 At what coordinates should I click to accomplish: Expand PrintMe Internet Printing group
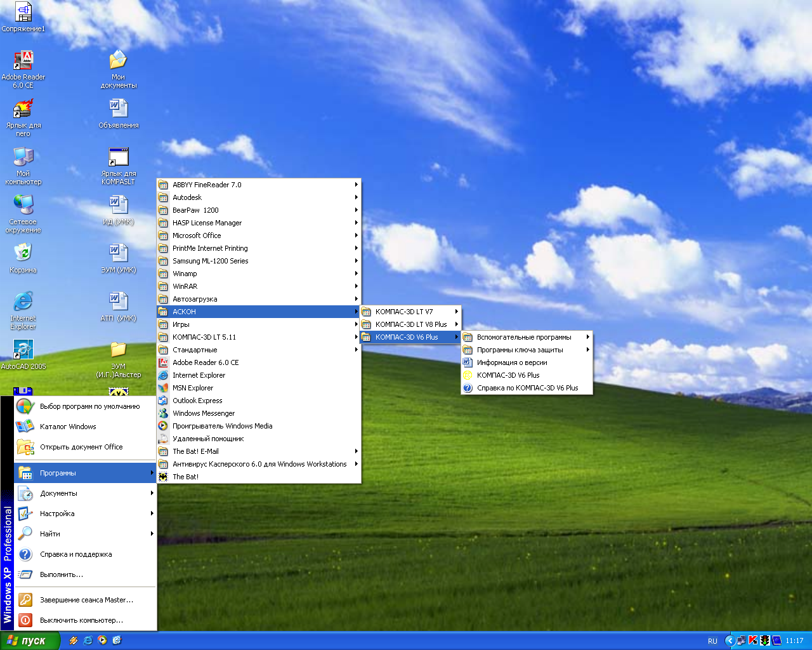(259, 248)
